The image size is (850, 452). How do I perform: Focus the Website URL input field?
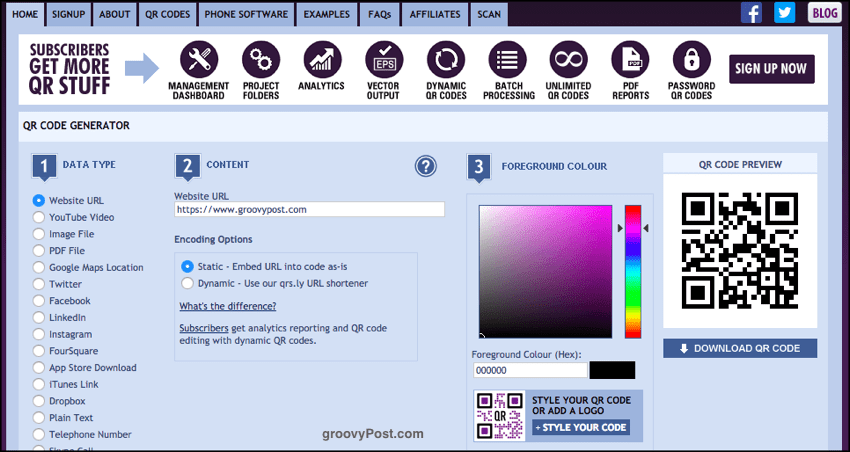coord(310,209)
